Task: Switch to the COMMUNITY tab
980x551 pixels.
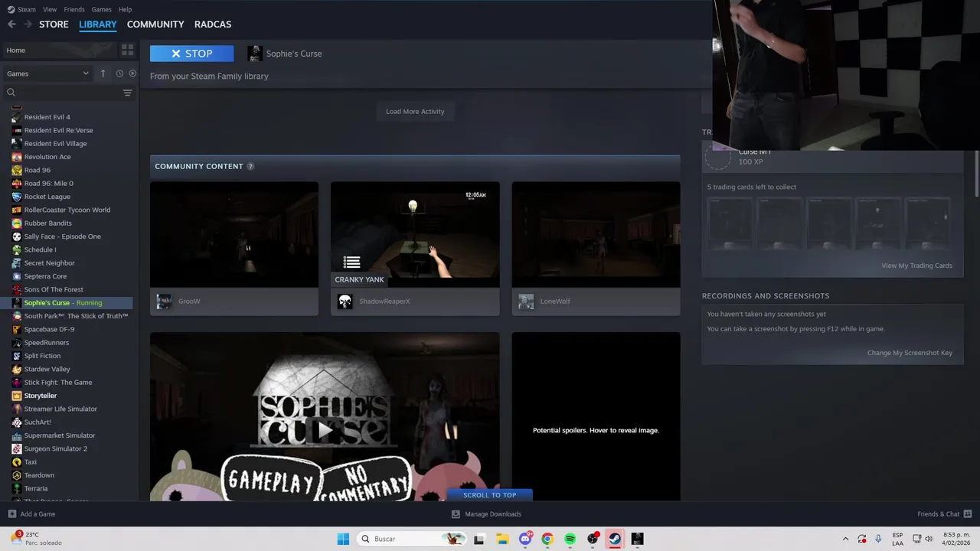Action: click(155, 24)
